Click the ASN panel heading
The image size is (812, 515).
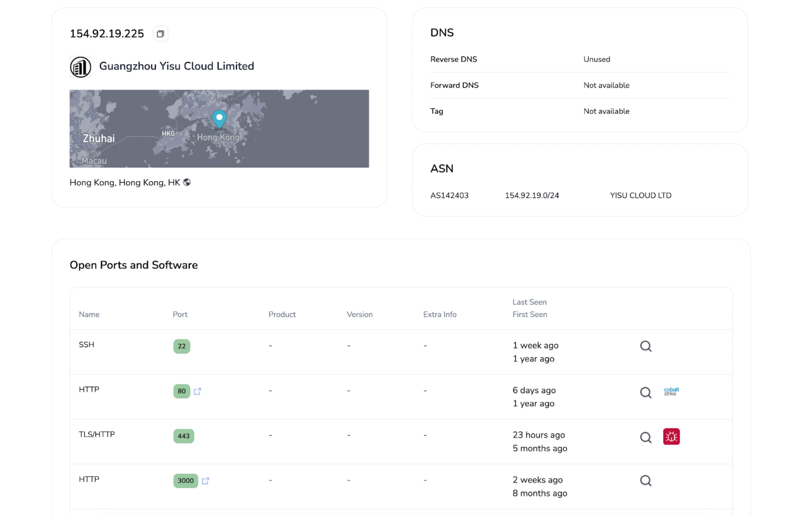tap(442, 168)
